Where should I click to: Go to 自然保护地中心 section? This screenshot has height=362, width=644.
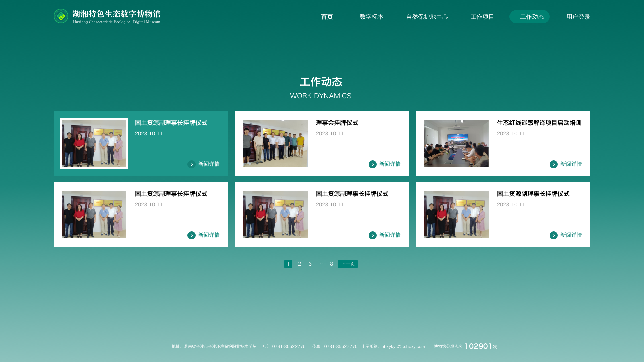pos(427,17)
